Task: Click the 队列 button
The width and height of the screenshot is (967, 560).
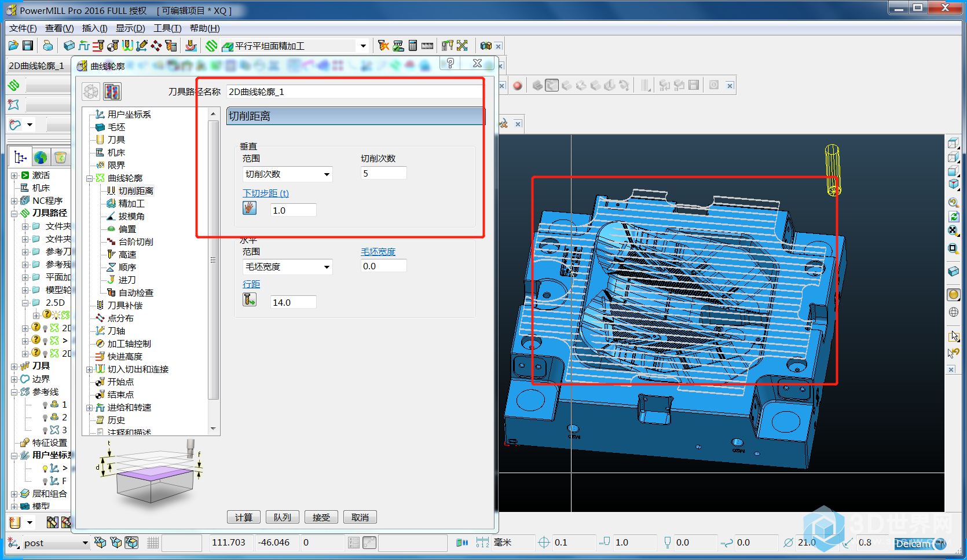Action: point(283,517)
